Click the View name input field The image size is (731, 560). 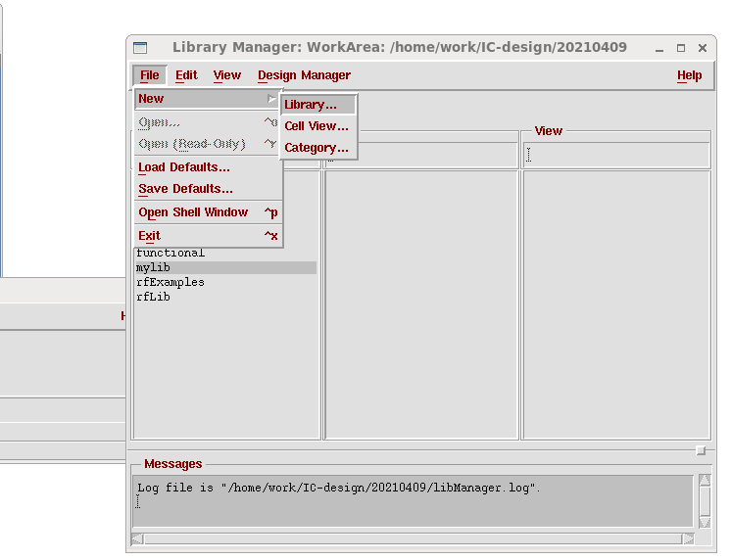[615, 155]
